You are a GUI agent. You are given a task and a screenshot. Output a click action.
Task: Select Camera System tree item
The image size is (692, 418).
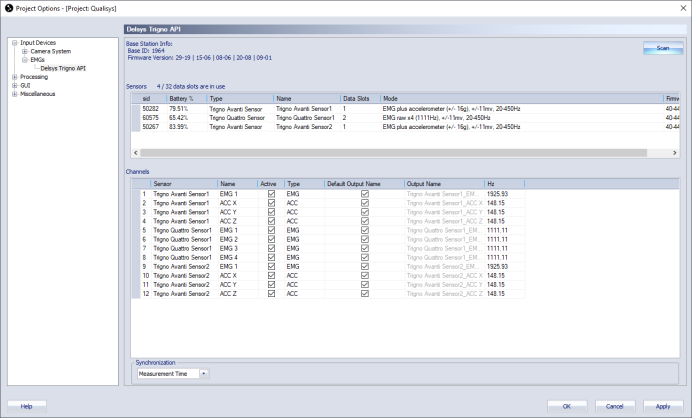tap(51, 51)
